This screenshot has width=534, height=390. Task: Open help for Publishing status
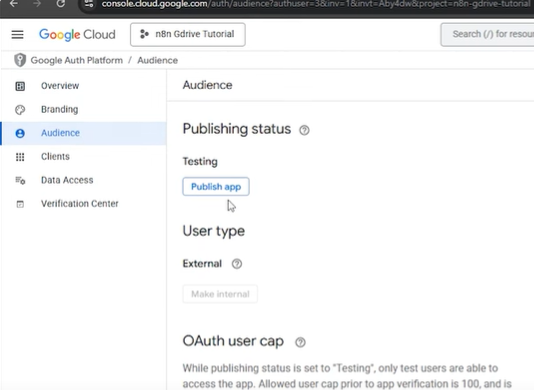point(304,130)
